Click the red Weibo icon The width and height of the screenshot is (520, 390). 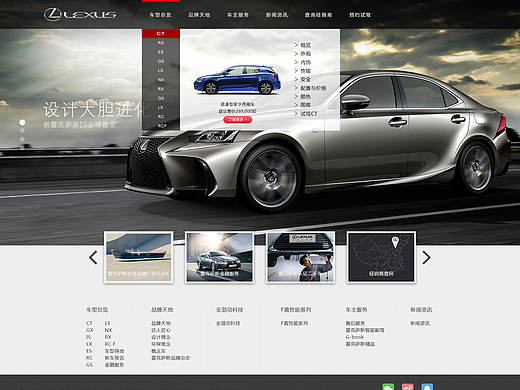point(407,387)
